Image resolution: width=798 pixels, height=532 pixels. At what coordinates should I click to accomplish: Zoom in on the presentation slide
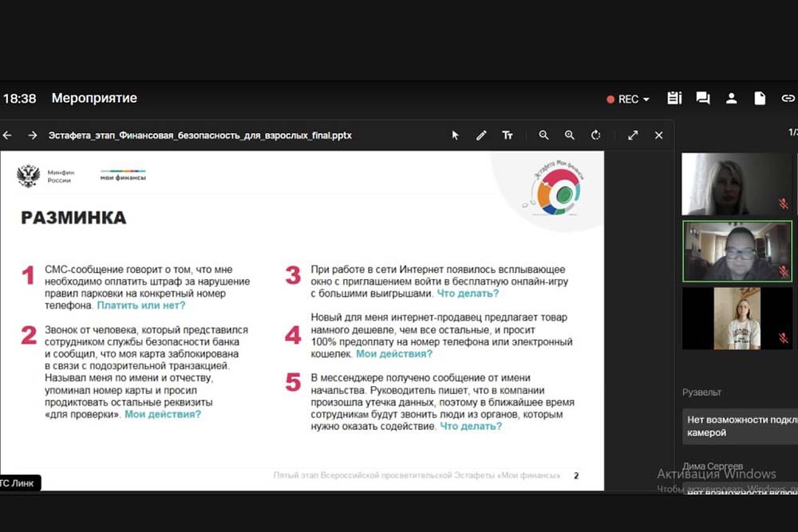pos(570,136)
